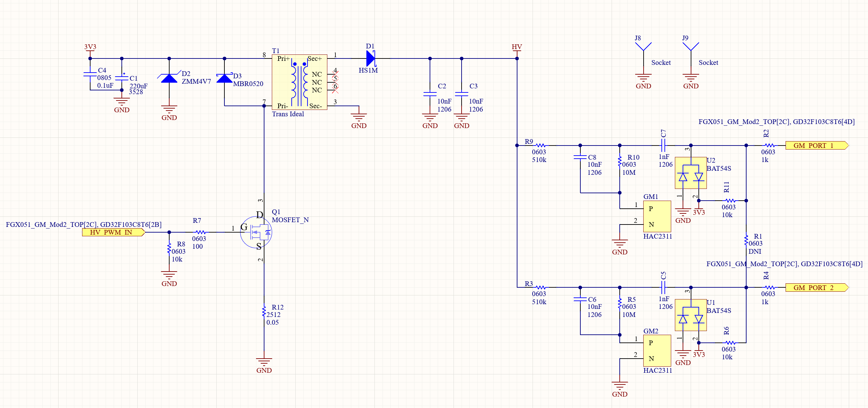Click the R12 0.05 ohm sense resistor

[x=264, y=312]
